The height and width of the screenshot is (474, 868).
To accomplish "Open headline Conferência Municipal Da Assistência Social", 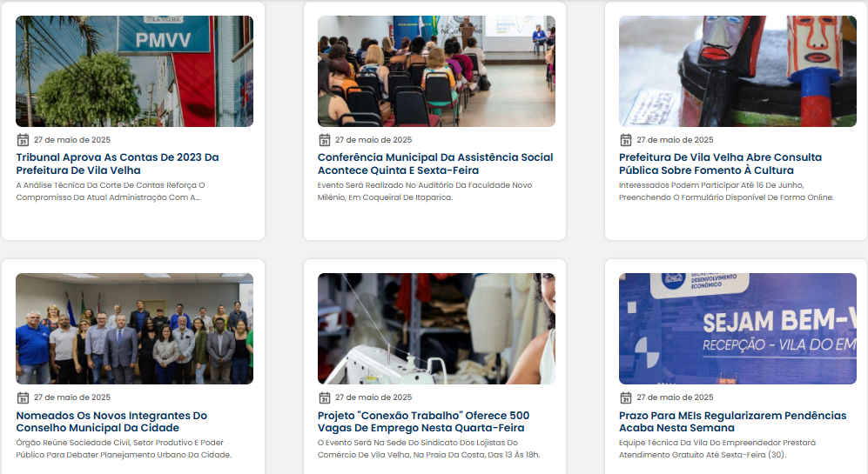I will coord(435,164).
